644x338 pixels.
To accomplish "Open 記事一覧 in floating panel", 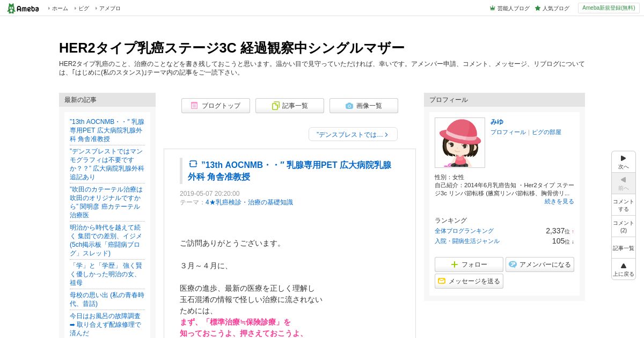I will click(x=624, y=248).
